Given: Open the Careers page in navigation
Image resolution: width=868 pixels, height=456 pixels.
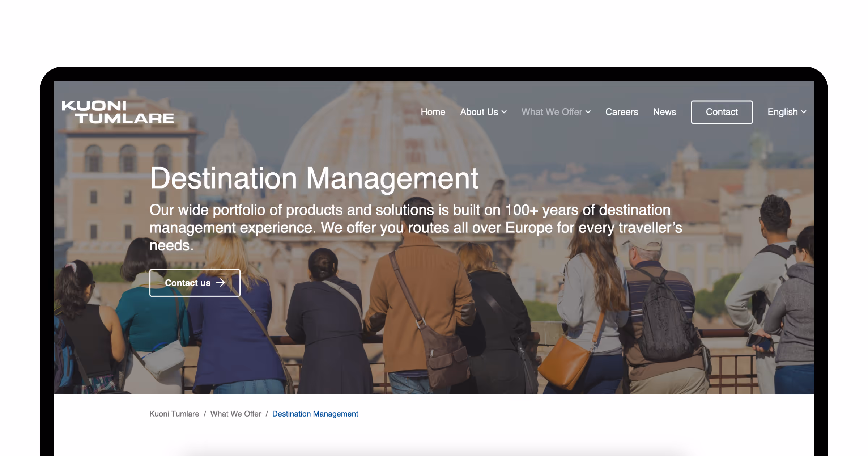Looking at the screenshot, I should (621, 112).
